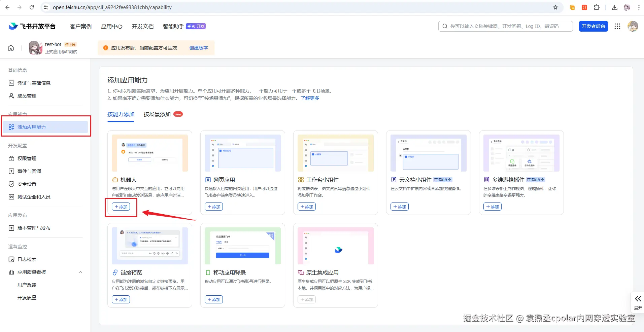Switch to the 按能力添加 tab
Image resolution: width=644 pixels, height=332 pixels.
(x=121, y=114)
